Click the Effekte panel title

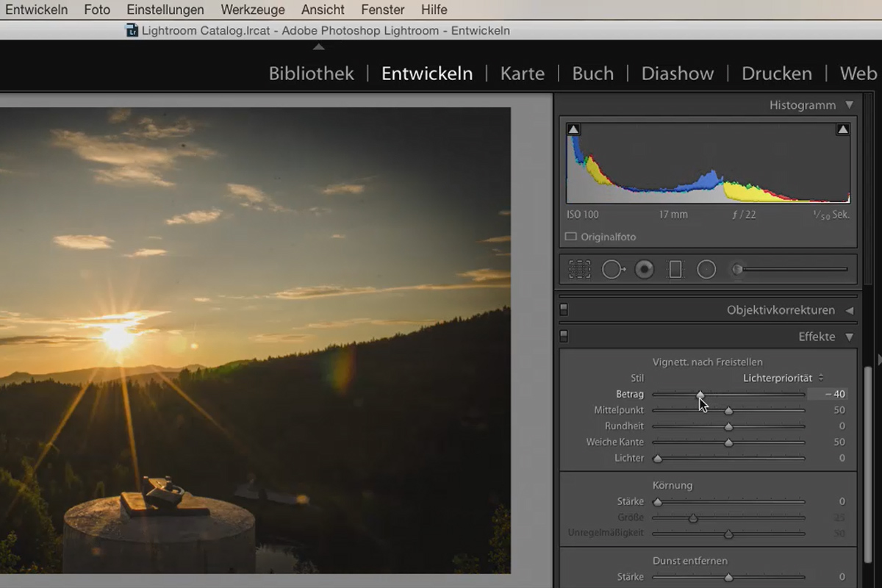817,337
